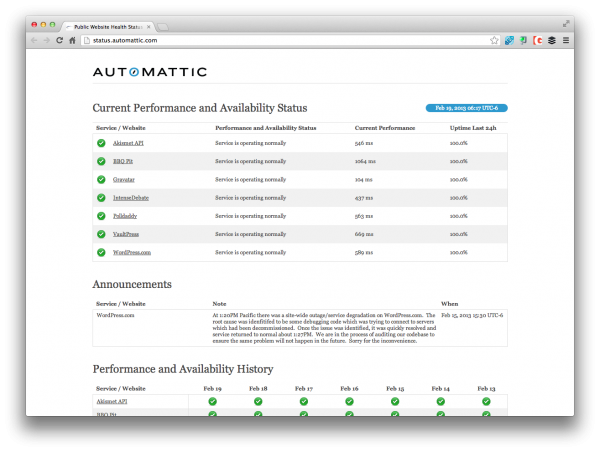Click the Announcements heading
This screenshot has height=452, width=600.
(x=132, y=284)
